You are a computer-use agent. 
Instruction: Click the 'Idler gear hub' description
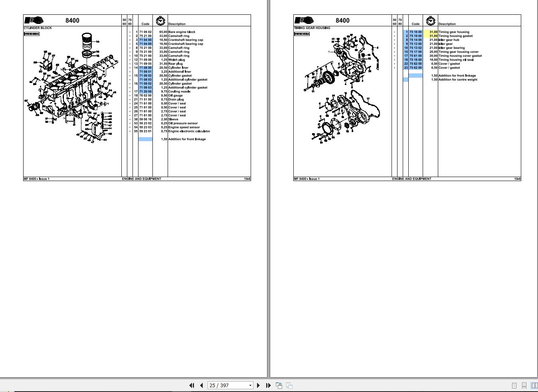tap(449, 40)
